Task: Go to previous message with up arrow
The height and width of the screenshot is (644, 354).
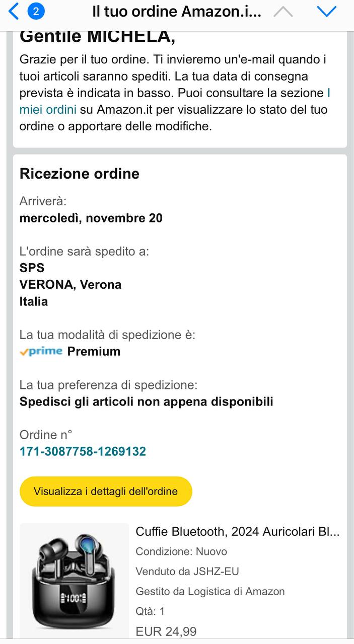Action: pyautogui.click(x=284, y=12)
